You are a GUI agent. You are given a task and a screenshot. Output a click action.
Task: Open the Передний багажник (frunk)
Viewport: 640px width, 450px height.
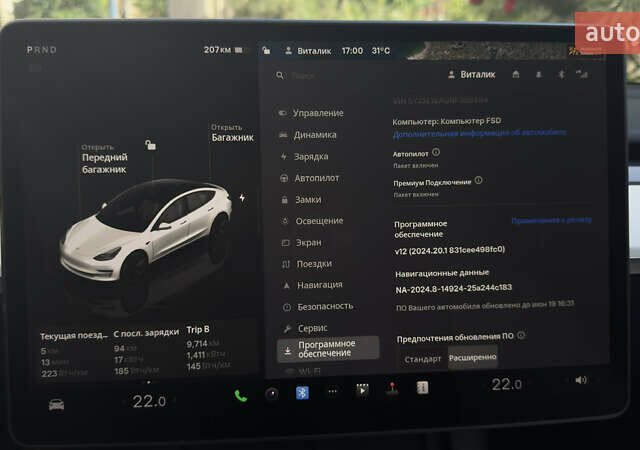coord(104,159)
